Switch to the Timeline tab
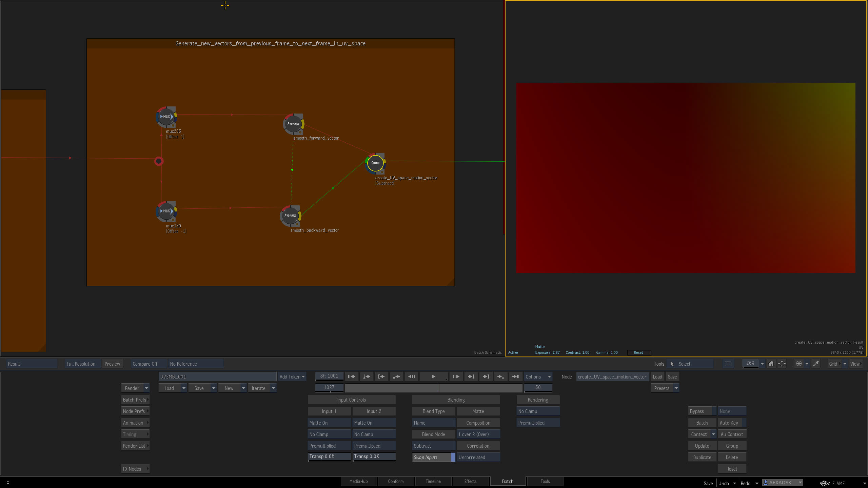The image size is (868, 488). coord(433,481)
